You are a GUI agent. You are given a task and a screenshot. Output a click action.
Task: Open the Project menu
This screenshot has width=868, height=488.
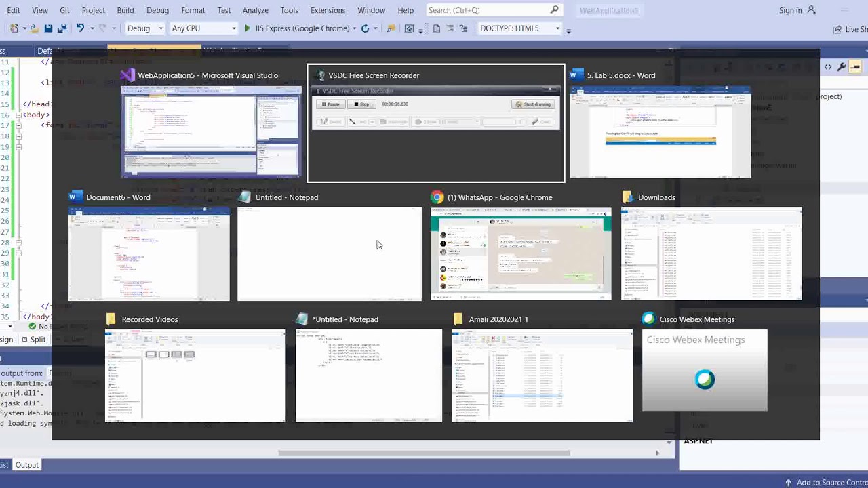tap(94, 10)
